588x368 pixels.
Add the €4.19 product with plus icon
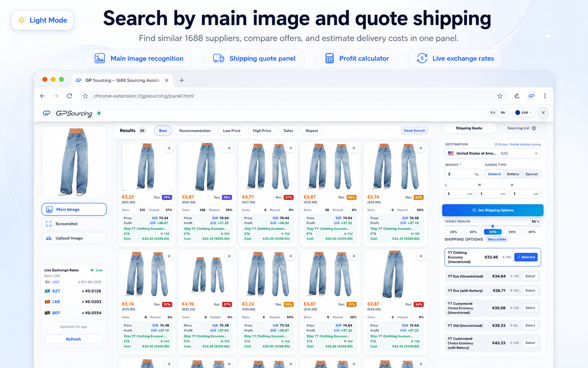pyautogui.click(x=229, y=256)
